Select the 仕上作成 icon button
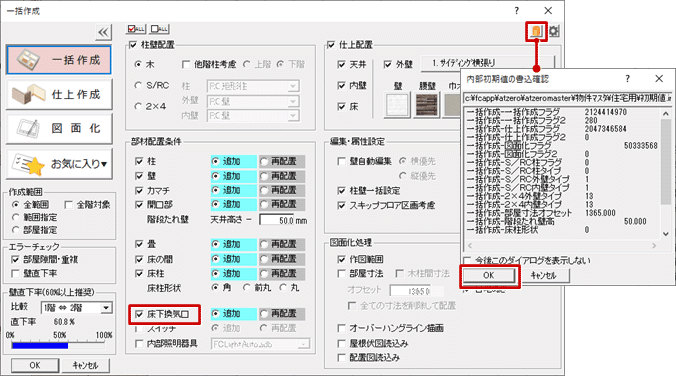 pyautogui.click(x=59, y=94)
